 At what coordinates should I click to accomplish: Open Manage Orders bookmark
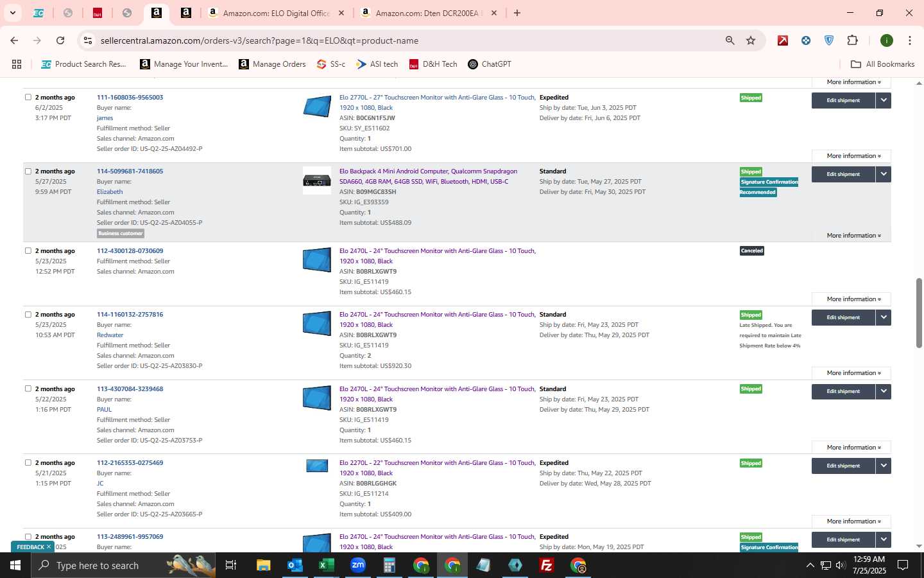pyautogui.click(x=273, y=64)
